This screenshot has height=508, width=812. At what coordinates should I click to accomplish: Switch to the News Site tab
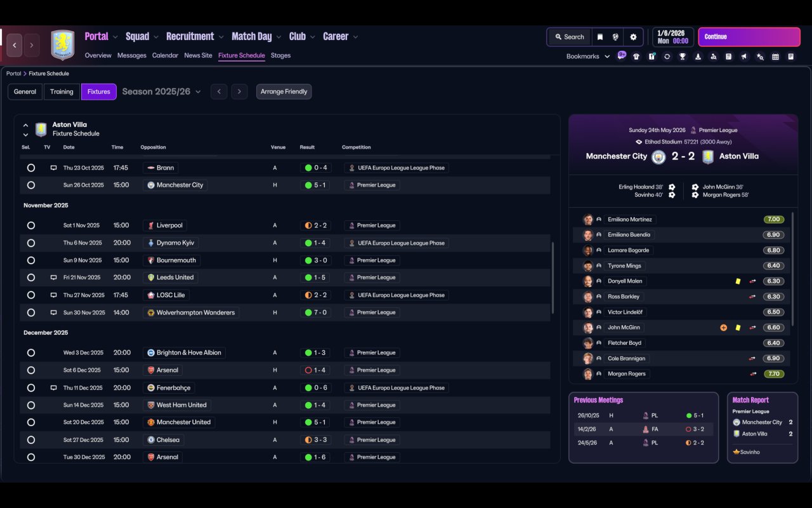tap(198, 56)
